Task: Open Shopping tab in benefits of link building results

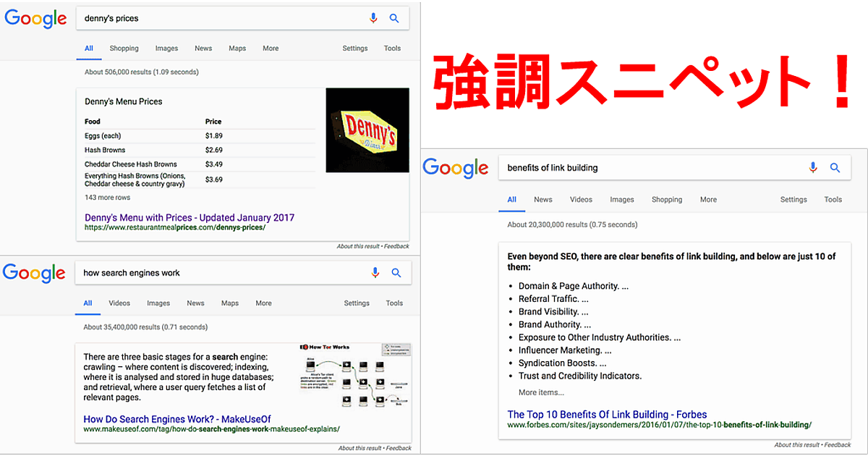Action: point(667,200)
